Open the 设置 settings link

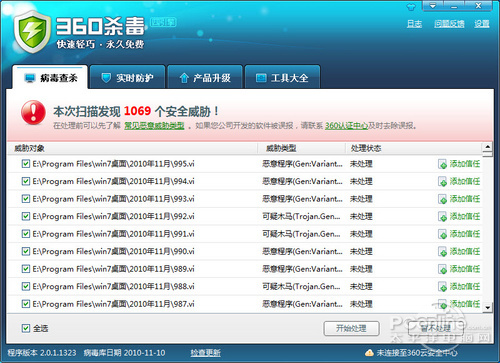482,24
